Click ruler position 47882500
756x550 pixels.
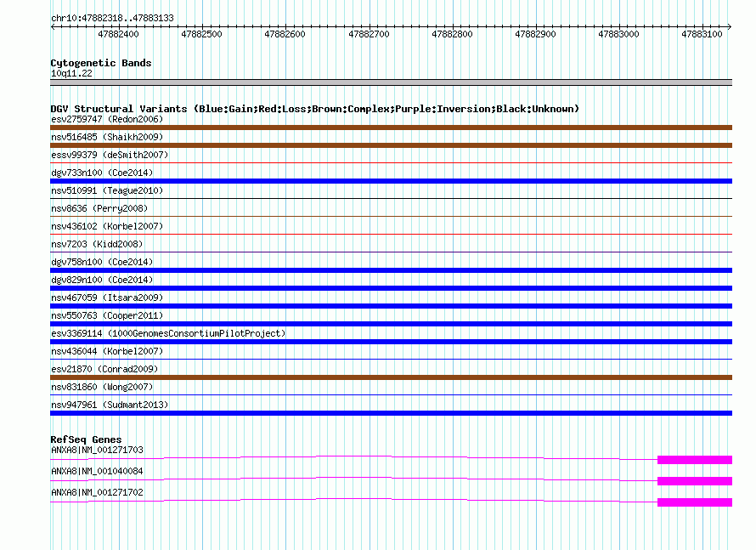(x=201, y=34)
